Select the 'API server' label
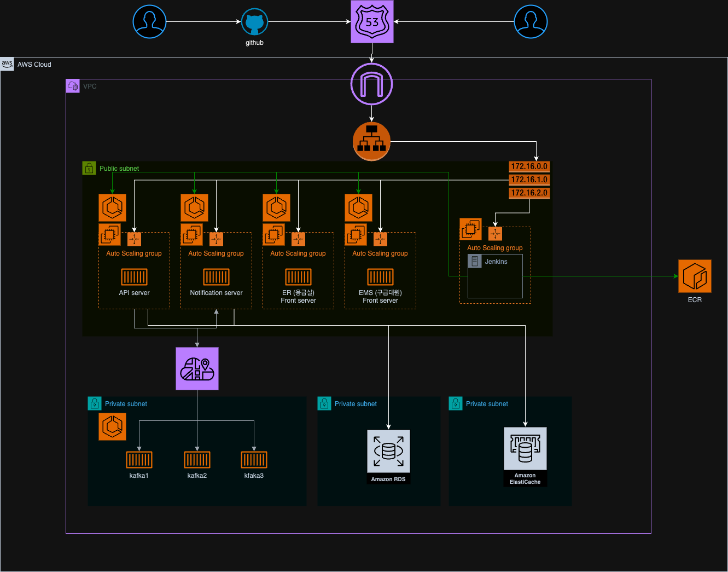 click(134, 293)
